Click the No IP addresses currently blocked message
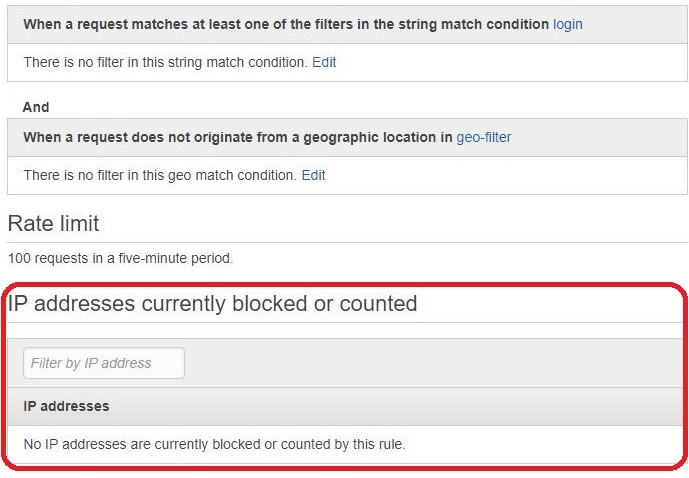Image resolution: width=689 pixels, height=478 pixels. coord(214,444)
